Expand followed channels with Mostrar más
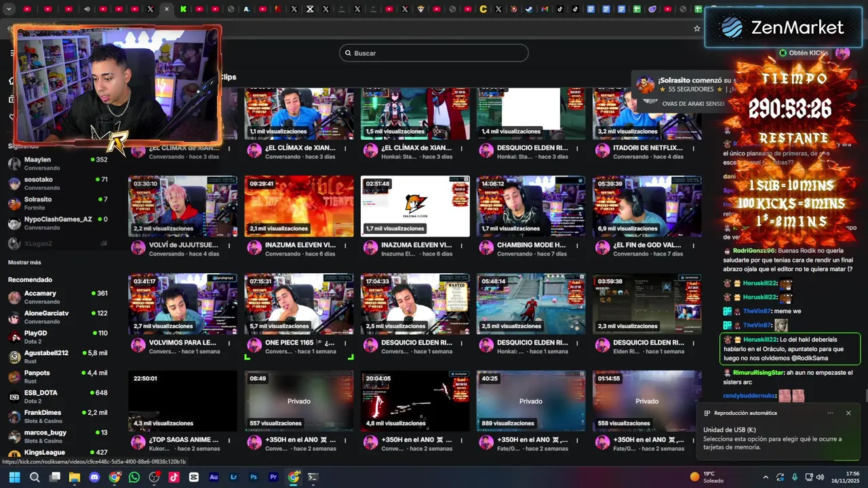This screenshot has width=868, height=488. point(24,262)
